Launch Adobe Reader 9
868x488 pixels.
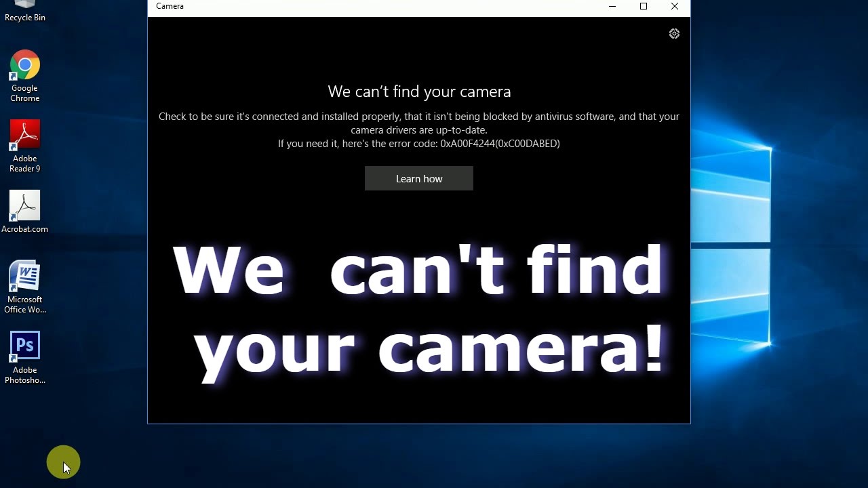click(x=25, y=134)
